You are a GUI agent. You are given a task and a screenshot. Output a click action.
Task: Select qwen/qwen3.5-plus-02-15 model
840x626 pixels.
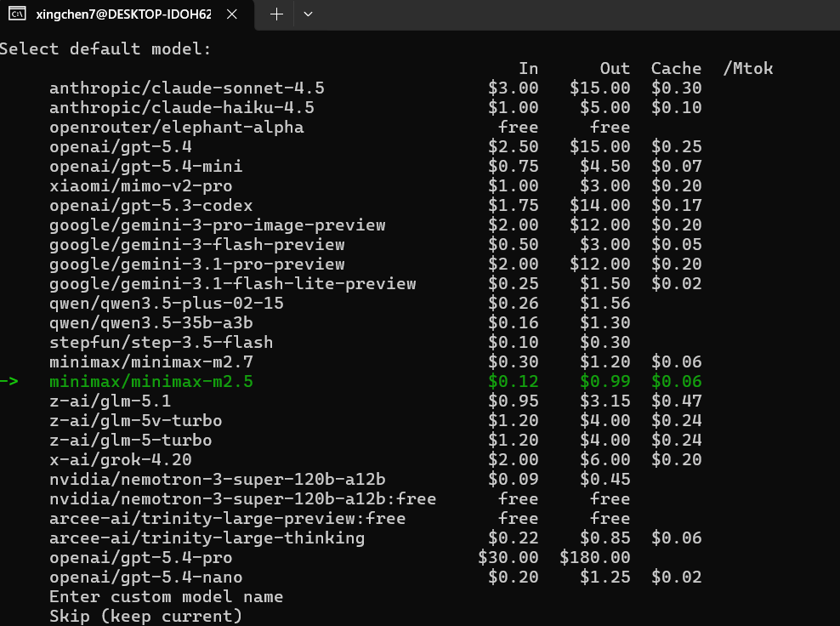(x=167, y=304)
